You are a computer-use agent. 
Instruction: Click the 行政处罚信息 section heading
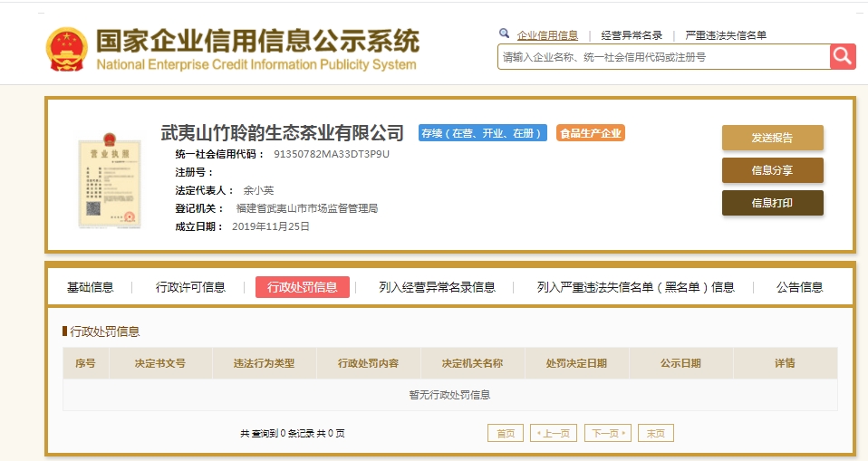tap(104, 331)
